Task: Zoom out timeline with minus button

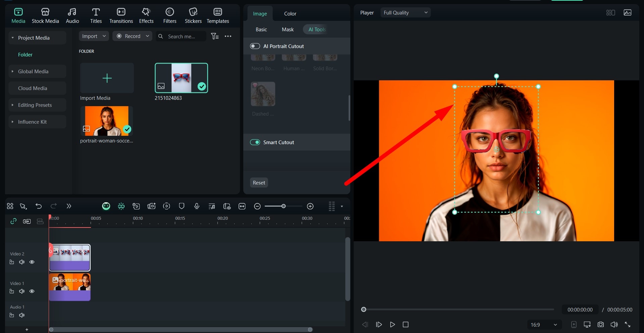Action: (x=257, y=206)
